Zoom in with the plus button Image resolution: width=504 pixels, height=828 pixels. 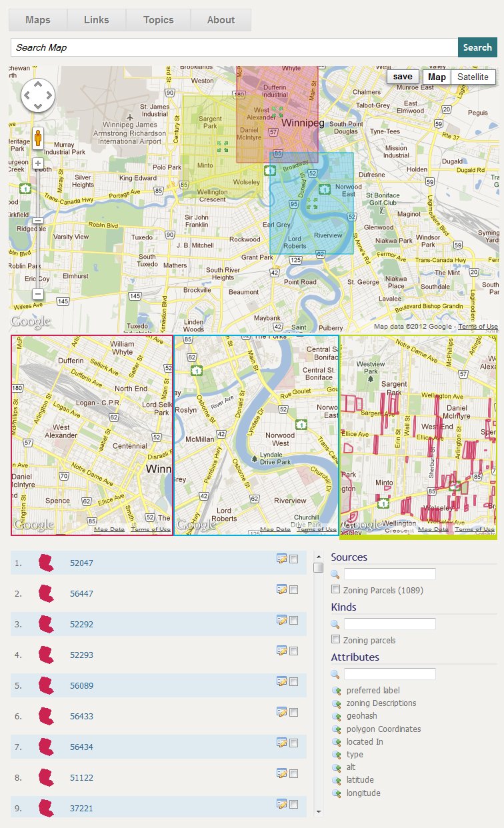[38, 163]
